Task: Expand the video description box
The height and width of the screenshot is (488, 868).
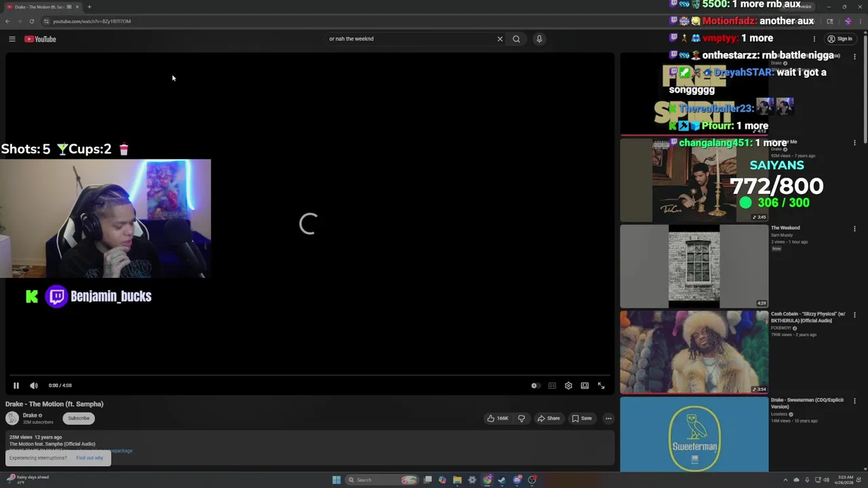Action: [309, 447]
